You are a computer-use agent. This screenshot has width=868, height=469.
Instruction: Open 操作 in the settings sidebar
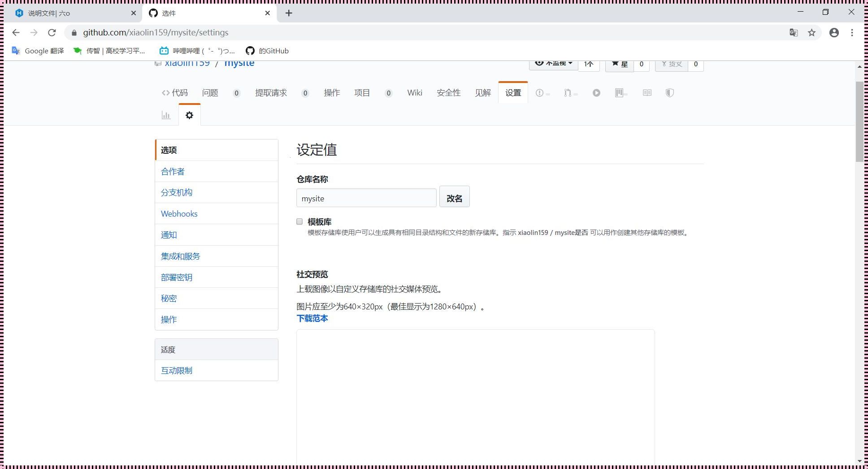point(217,319)
